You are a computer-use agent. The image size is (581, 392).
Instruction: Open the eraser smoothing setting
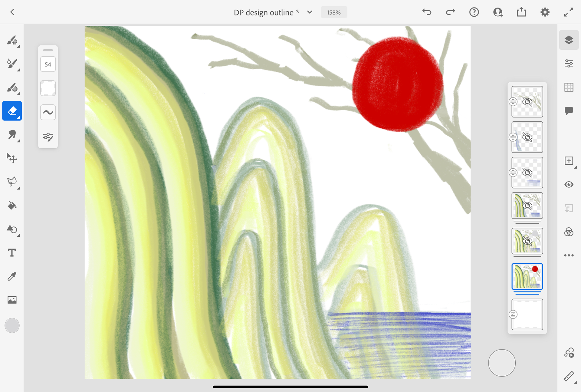pyautogui.click(x=48, y=112)
